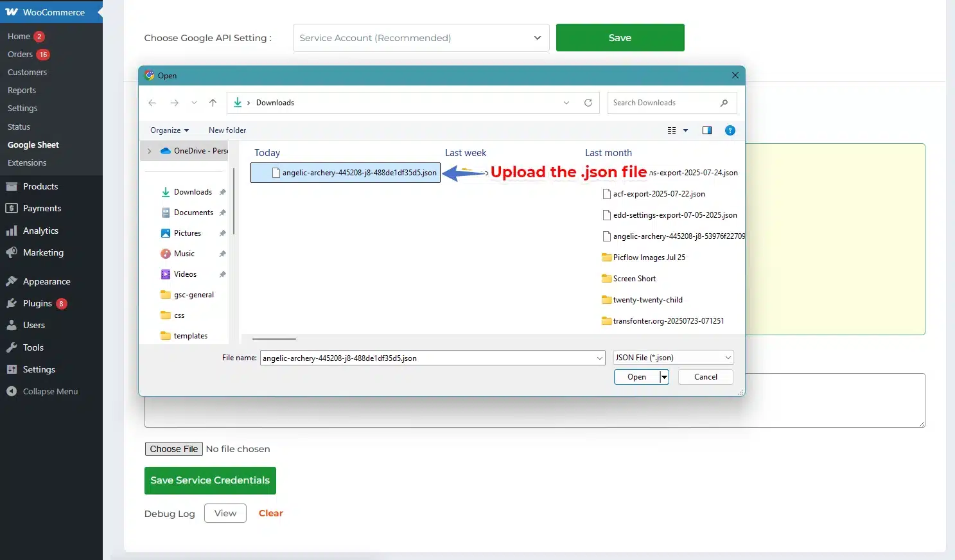The width and height of the screenshot is (955, 560).
Task: Select angelic-archery-445208-j8-488de1df35d5.json file
Action: click(358, 173)
